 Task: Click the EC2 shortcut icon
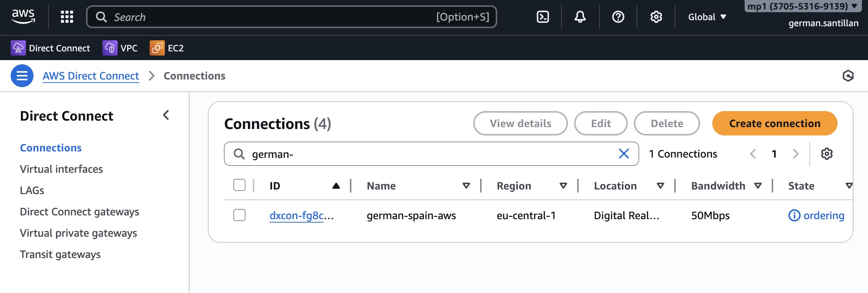tap(157, 48)
